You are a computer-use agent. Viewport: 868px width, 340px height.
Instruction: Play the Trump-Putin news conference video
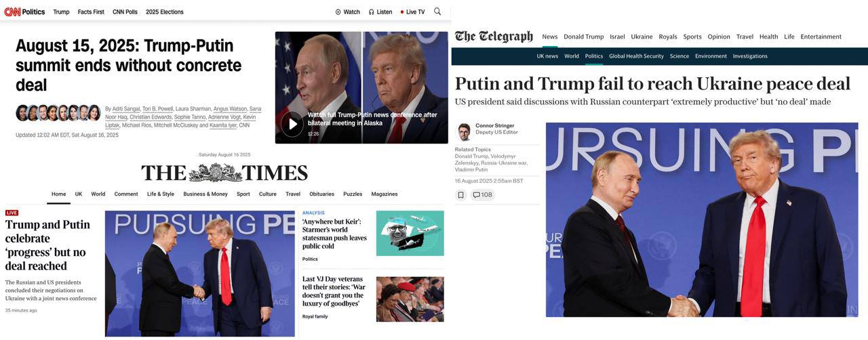click(x=292, y=124)
